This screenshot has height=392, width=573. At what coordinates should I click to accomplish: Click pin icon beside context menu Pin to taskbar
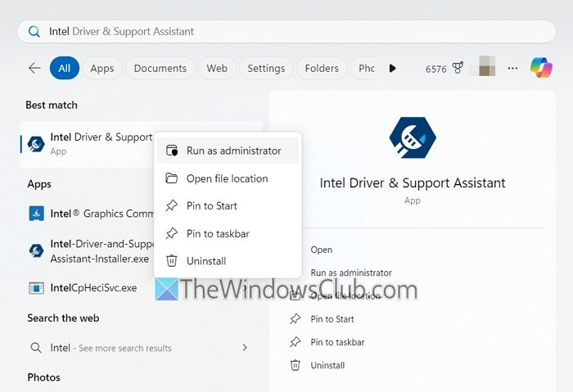pyautogui.click(x=171, y=233)
